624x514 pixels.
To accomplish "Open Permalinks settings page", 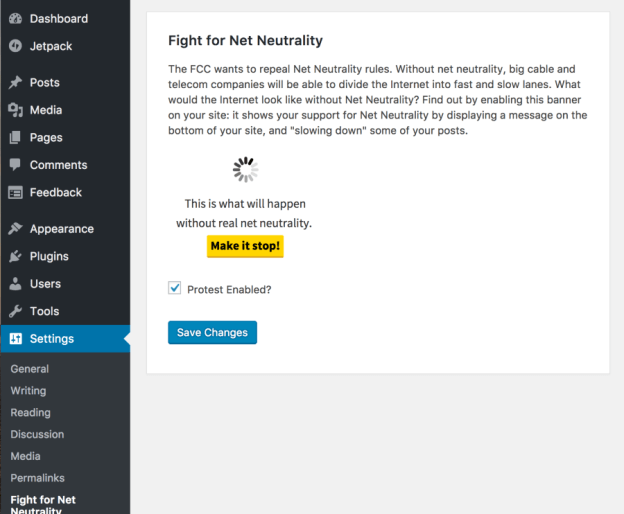I will click(37, 478).
